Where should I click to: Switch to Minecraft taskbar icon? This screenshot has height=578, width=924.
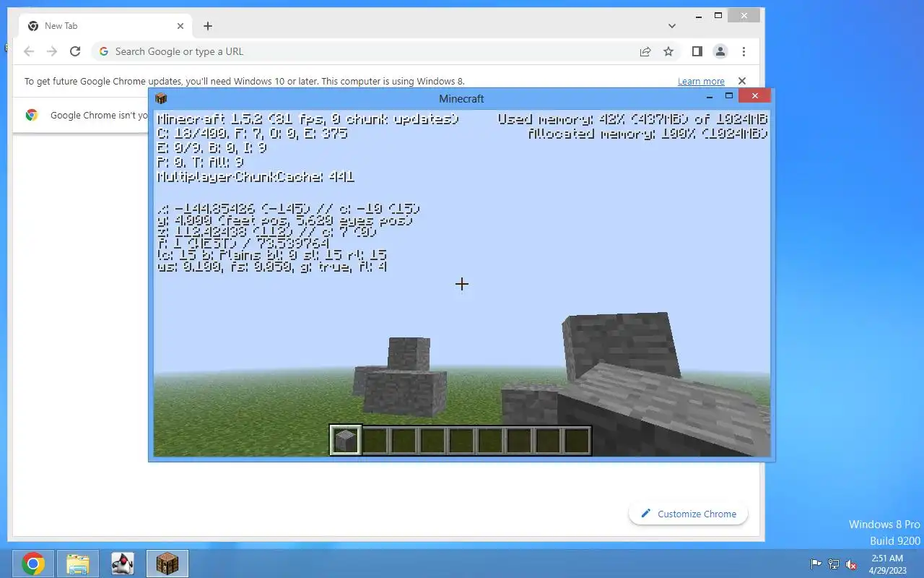click(167, 564)
